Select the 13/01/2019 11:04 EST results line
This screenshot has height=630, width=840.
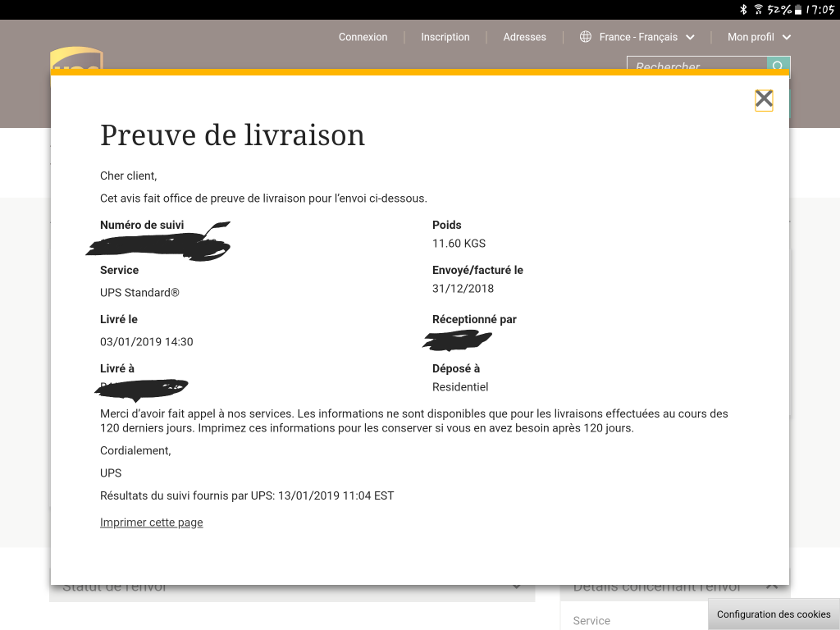coord(247,495)
